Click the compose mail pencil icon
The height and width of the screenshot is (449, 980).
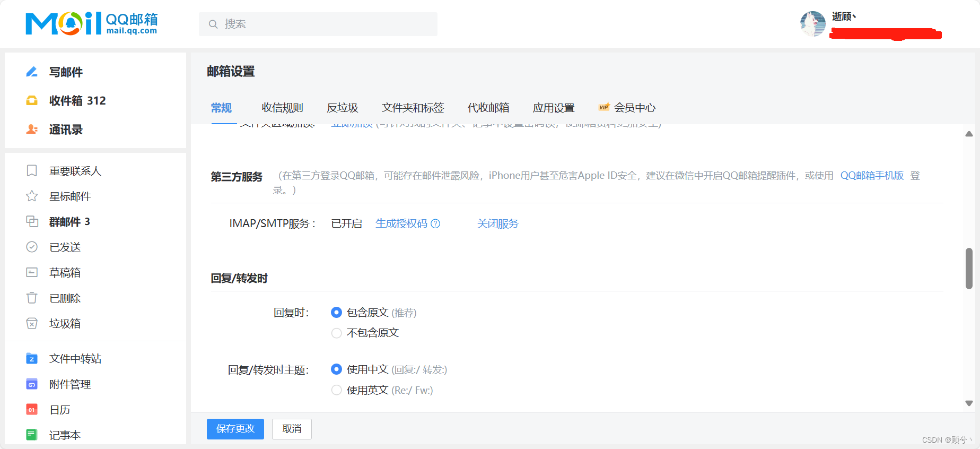point(32,72)
